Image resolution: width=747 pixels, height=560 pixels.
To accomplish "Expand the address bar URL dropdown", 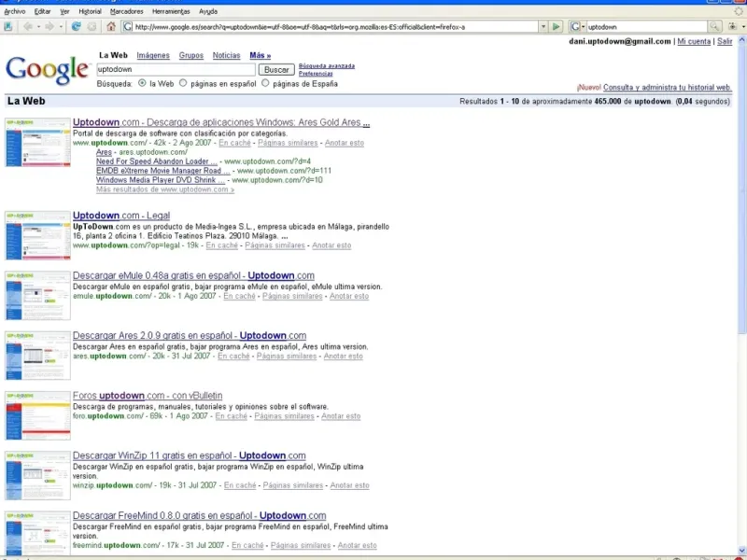I will coord(543,27).
